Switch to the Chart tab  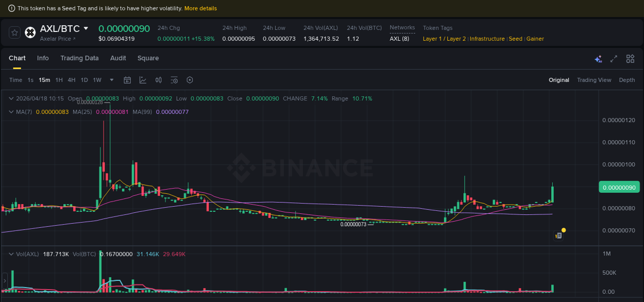[x=17, y=58]
